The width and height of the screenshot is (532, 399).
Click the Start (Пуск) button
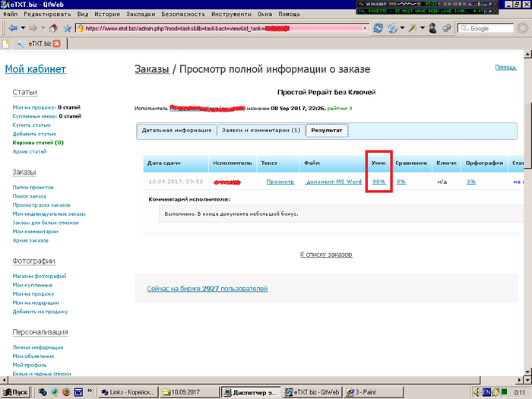pyautogui.click(x=16, y=391)
